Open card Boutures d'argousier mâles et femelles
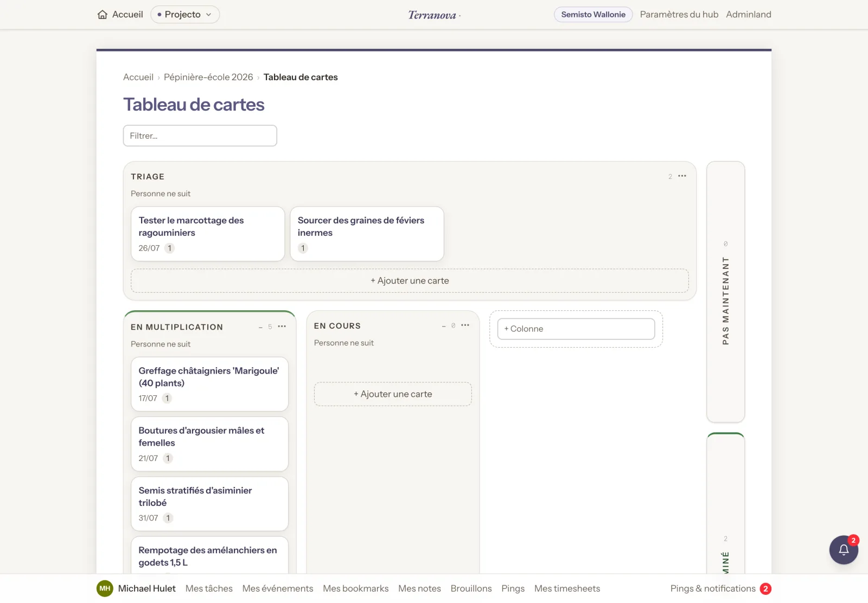868x603 pixels. point(209,444)
